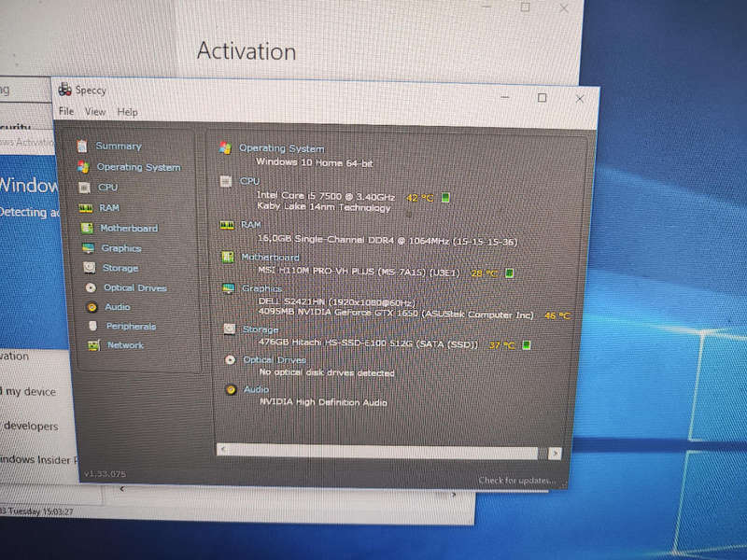Click the Audio speaker icon in the sidebar
Image resolution: width=747 pixels, height=560 pixels.
click(92, 307)
